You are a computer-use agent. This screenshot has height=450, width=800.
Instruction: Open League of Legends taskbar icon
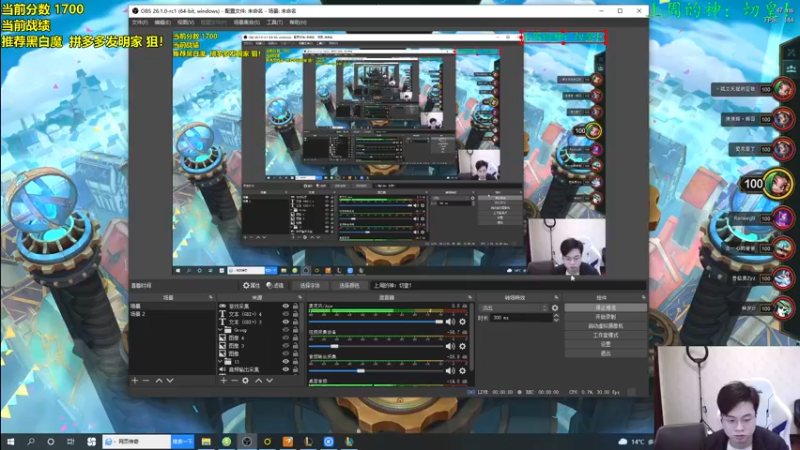308,441
